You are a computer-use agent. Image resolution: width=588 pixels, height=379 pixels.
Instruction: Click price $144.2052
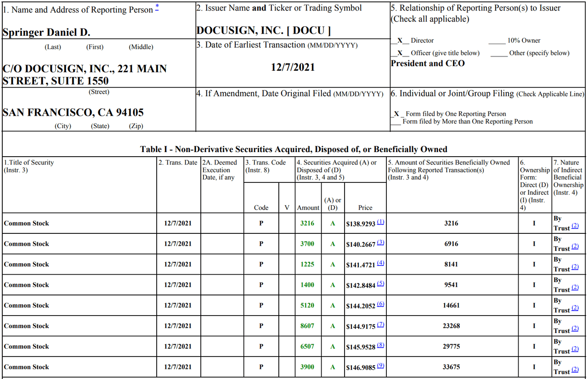coord(361,306)
